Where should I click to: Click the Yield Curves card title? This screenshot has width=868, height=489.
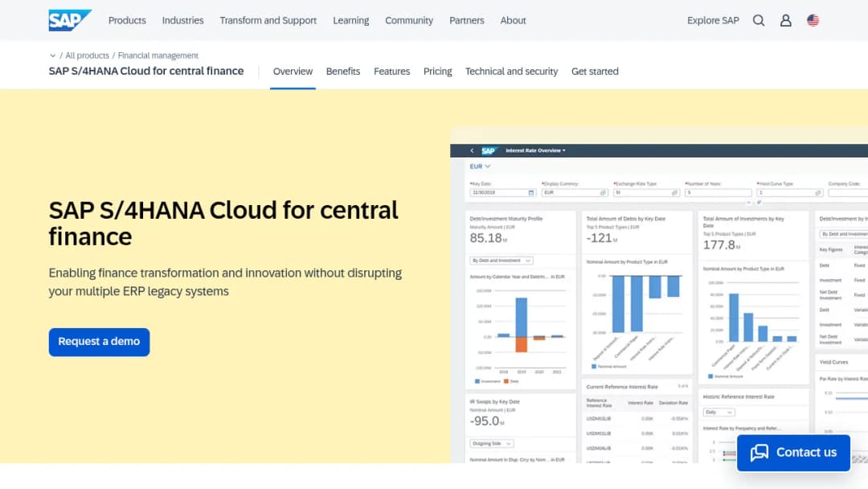tap(833, 362)
